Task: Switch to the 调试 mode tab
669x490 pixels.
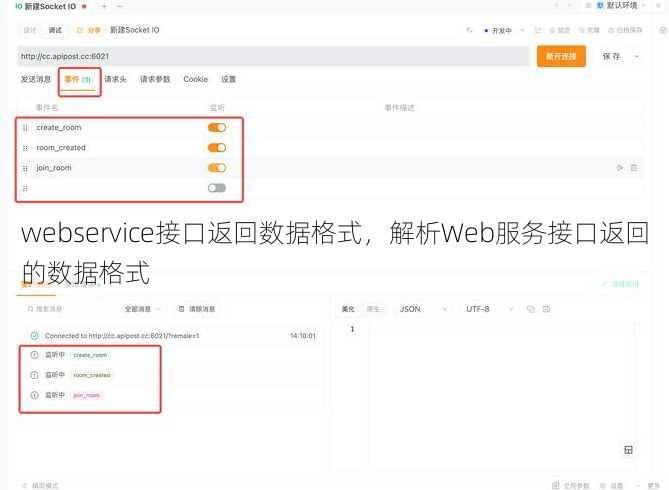Action: click(55, 30)
